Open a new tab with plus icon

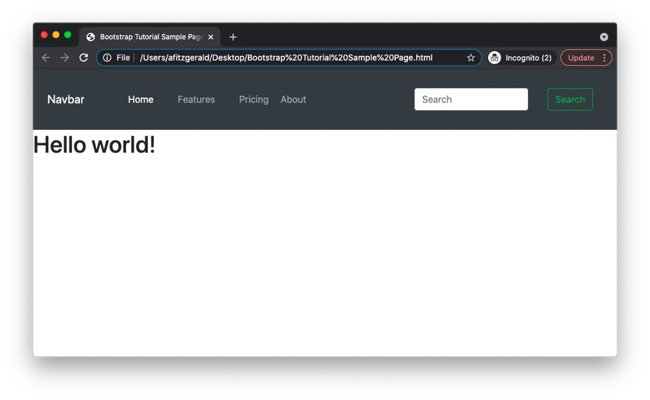[x=233, y=37]
